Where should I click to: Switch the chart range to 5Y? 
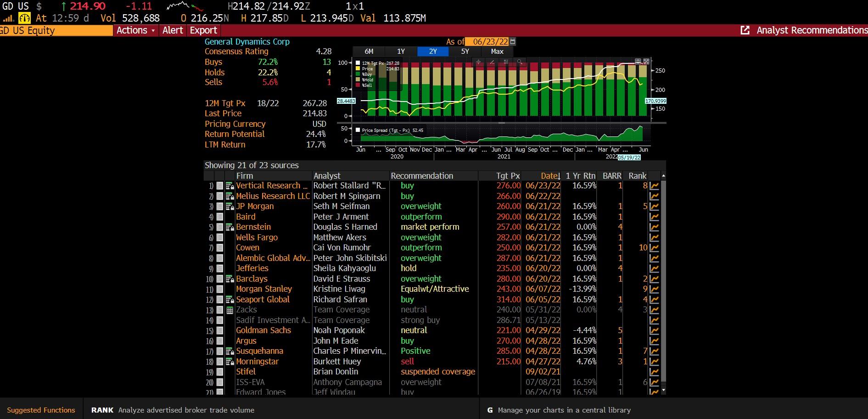(x=465, y=51)
